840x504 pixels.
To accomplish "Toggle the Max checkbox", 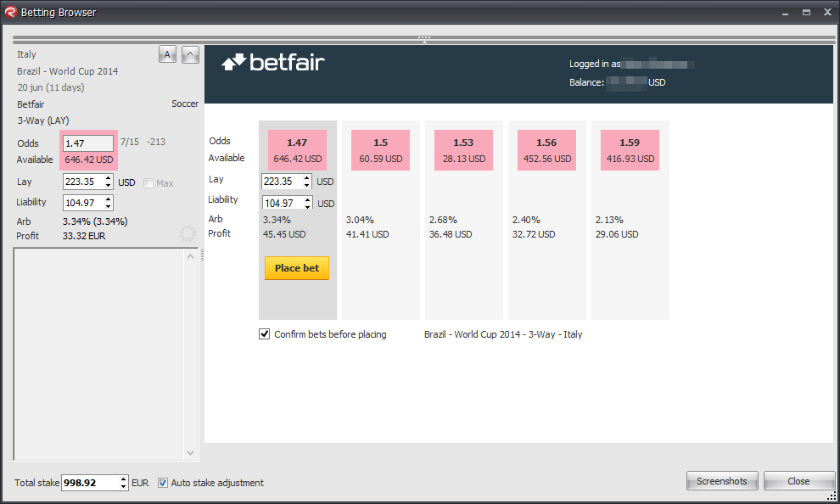I will coord(148,183).
